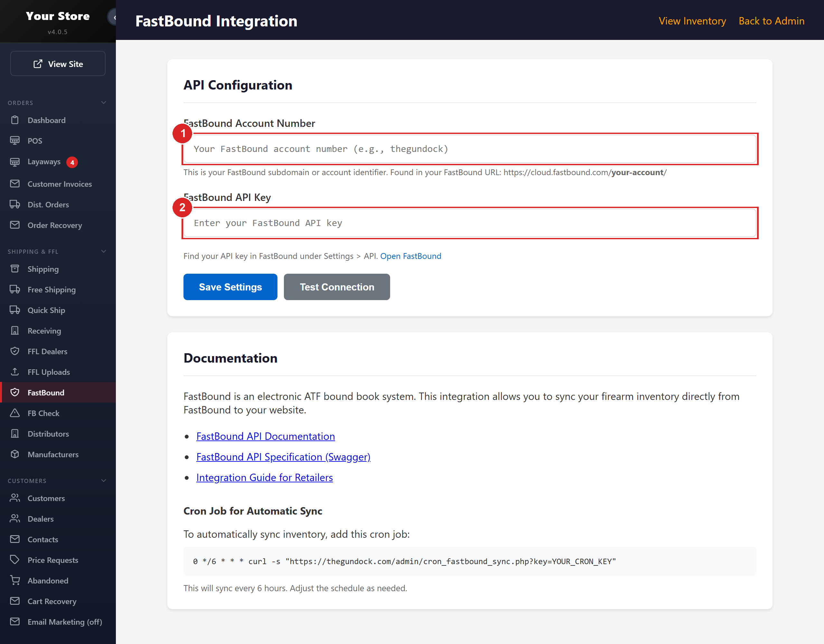Click the Abandoned cart icon

point(15,580)
